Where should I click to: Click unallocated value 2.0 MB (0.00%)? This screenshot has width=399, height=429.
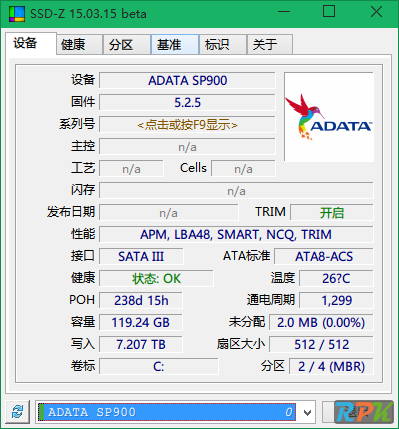[x=321, y=323]
